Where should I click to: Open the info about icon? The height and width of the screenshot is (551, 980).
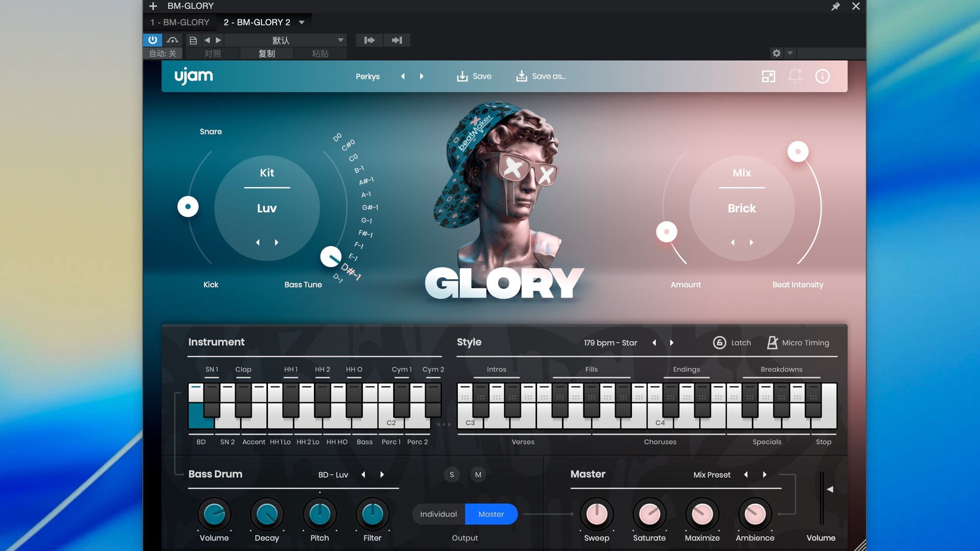pos(822,77)
